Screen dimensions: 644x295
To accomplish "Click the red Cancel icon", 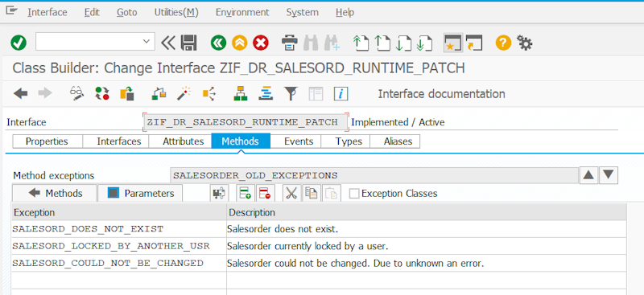I will (x=261, y=43).
